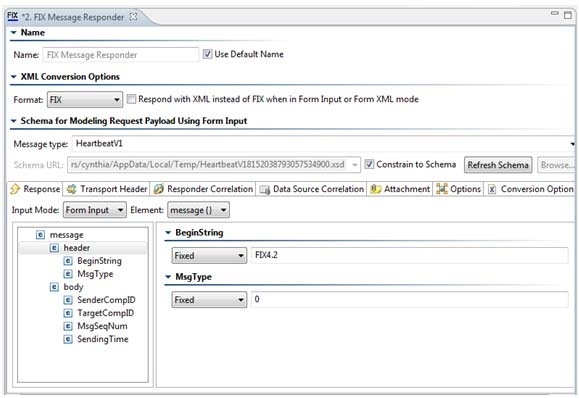
Task: Click the Transport Header tab gear icon
Action: [x=71, y=189]
